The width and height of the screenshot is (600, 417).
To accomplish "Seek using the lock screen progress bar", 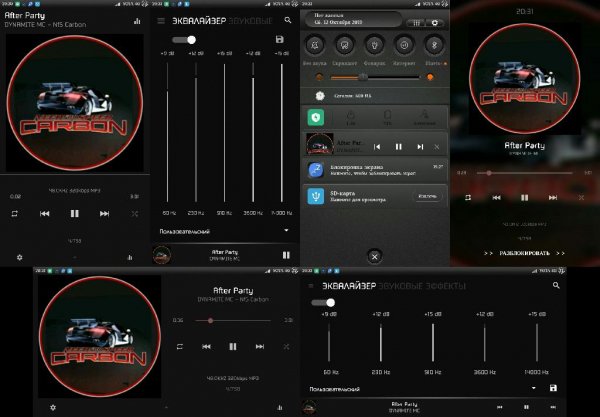I will click(525, 173).
